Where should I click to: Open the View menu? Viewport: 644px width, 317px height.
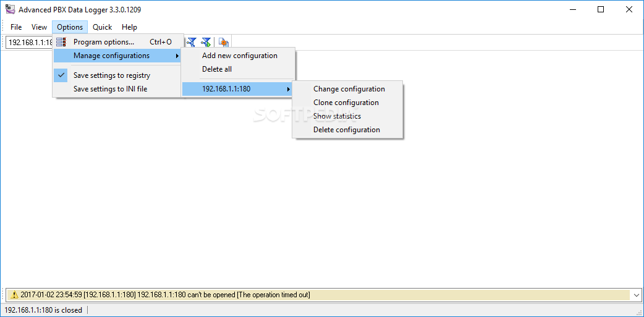tap(39, 27)
